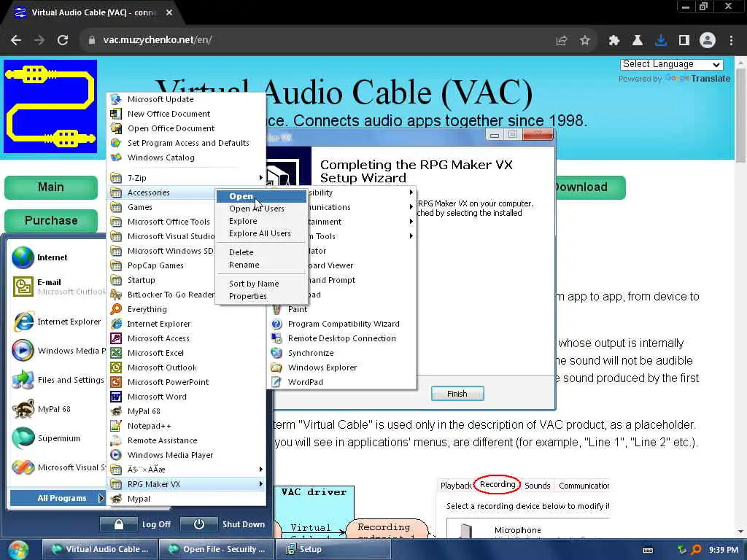Open Chrome three-dot menu
The width and height of the screenshot is (747, 560).
coord(731,40)
